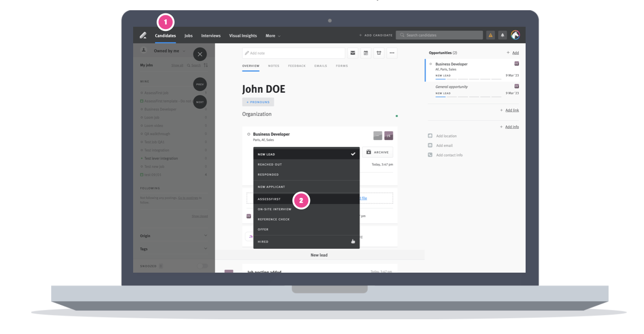Click the Lever pen logo icon
Screen dimensions: 644x334
tap(143, 36)
